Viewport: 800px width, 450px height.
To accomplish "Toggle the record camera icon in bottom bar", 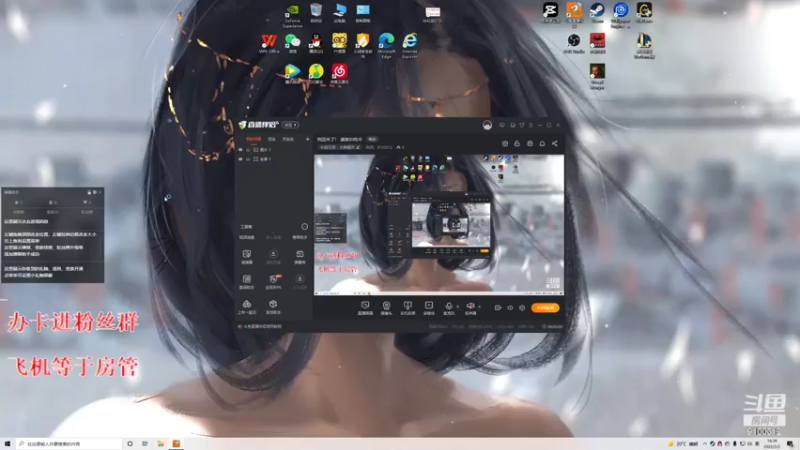I will 497,308.
